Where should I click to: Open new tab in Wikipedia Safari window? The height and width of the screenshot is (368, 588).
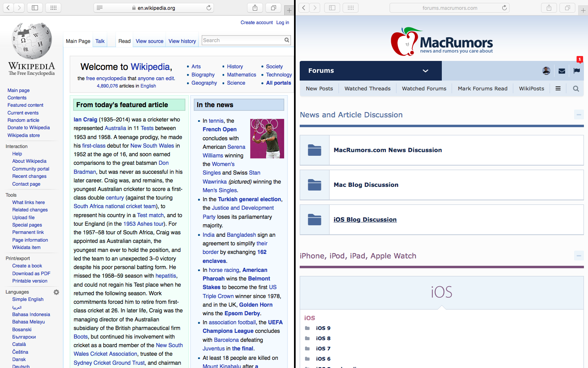[289, 10]
